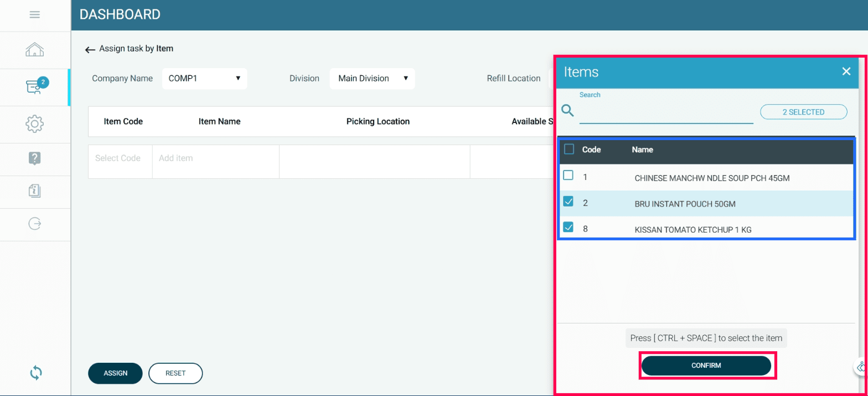The width and height of the screenshot is (868, 396).
Task: Open the tasks icon with badge 2
Action: 37,86
